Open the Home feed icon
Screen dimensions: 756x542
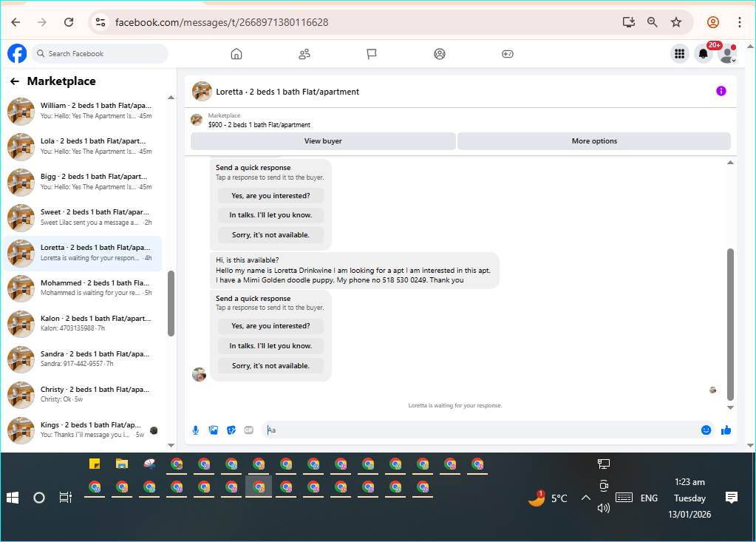pyautogui.click(x=236, y=54)
